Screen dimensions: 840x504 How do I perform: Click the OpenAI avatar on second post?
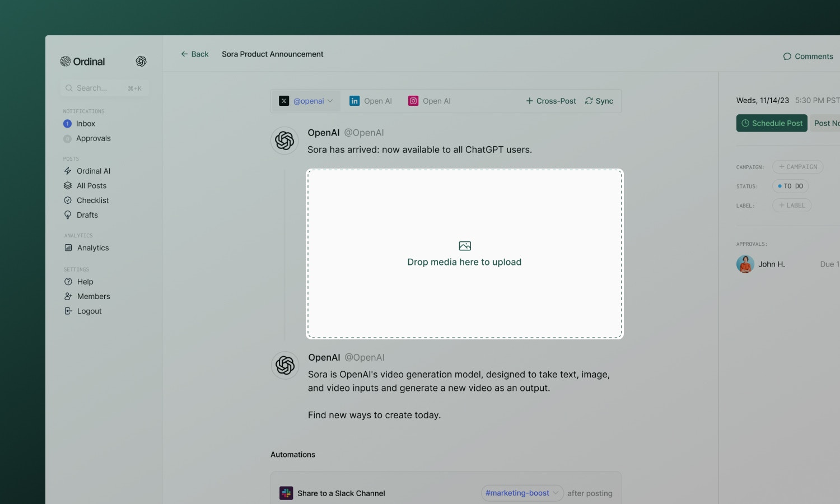pyautogui.click(x=285, y=365)
